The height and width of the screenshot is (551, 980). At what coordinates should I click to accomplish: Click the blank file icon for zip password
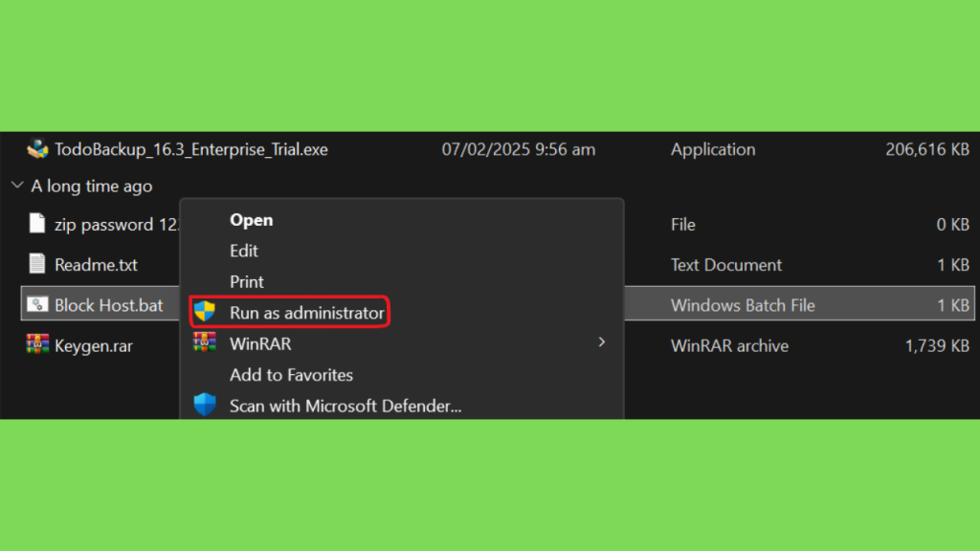(x=37, y=223)
